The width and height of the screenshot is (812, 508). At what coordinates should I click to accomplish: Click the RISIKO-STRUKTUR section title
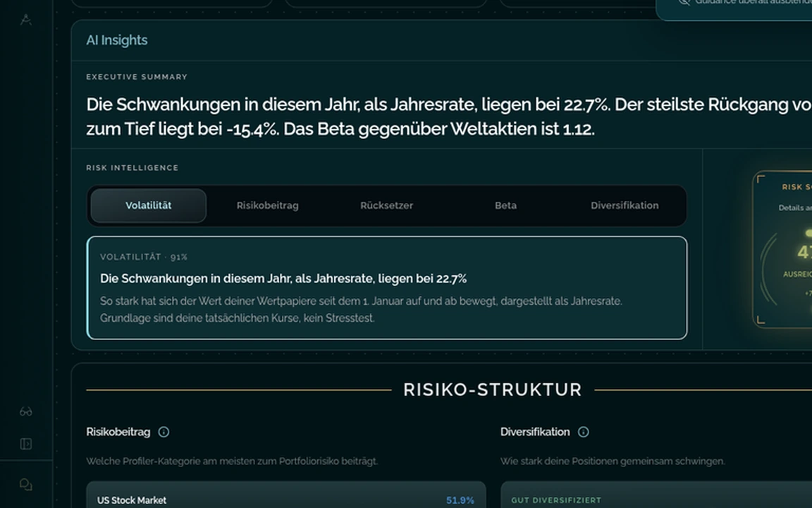point(493,389)
